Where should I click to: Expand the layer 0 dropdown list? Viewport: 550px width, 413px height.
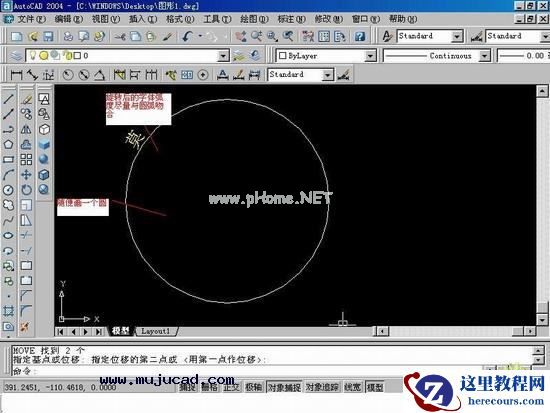pos(223,56)
